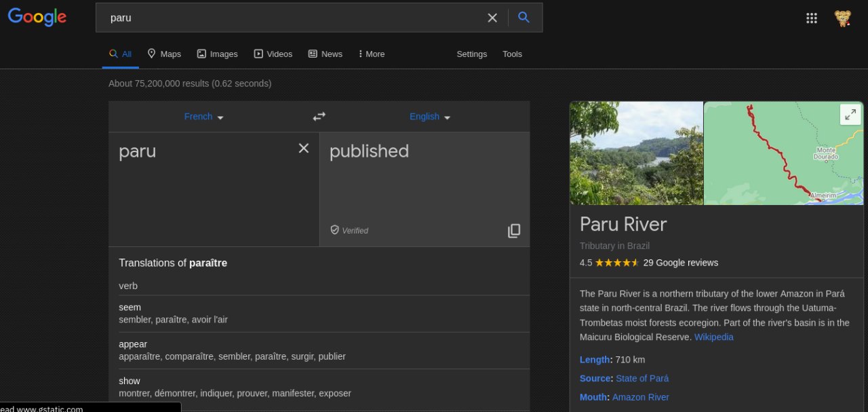Click the Source attribute link
This screenshot has height=412, width=868.
click(x=595, y=379)
